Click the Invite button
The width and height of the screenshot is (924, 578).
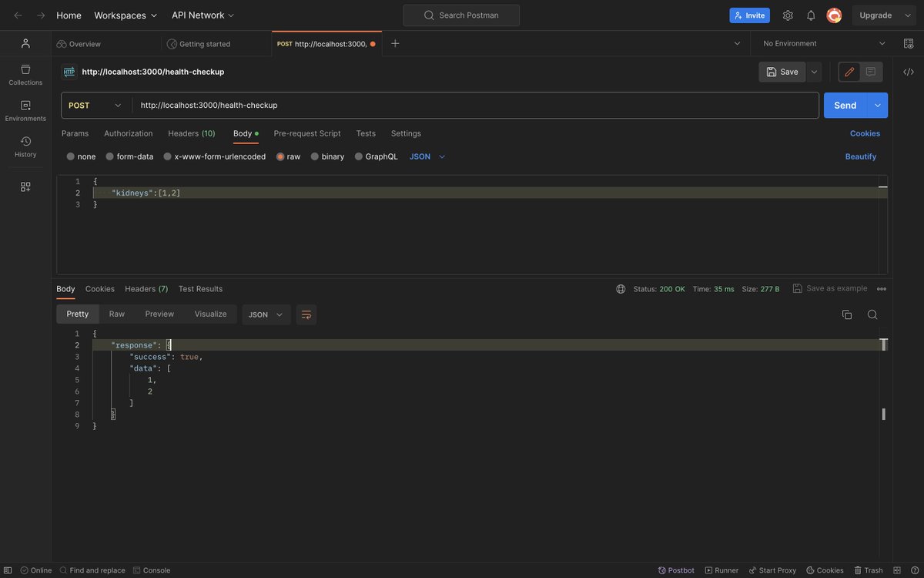[749, 15]
